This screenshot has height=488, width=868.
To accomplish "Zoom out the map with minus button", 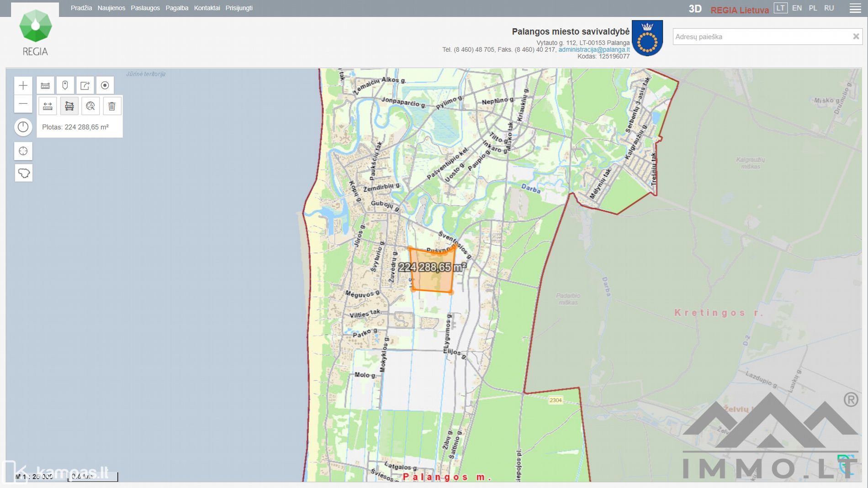I will (23, 104).
